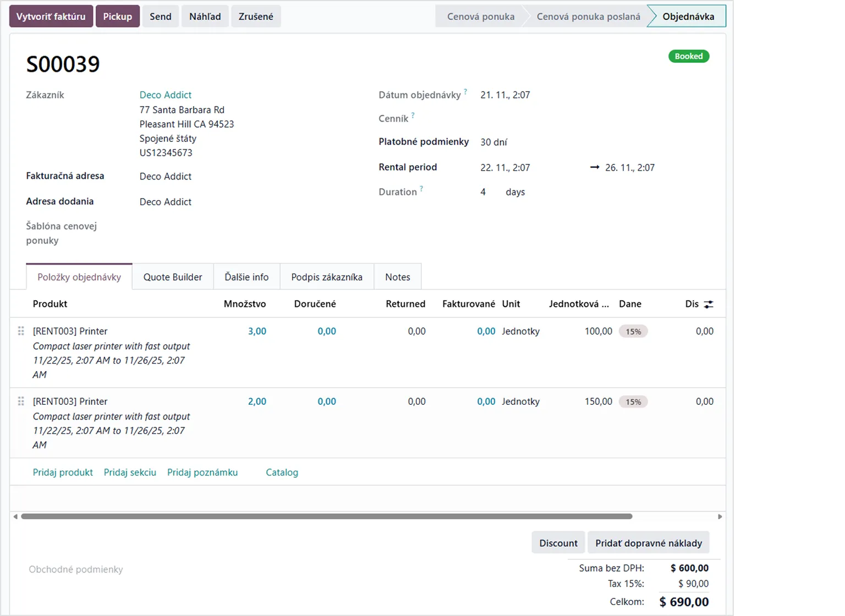Grab the drag handle of second Printer line
The height and width of the screenshot is (616, 845).
[21, 402]
